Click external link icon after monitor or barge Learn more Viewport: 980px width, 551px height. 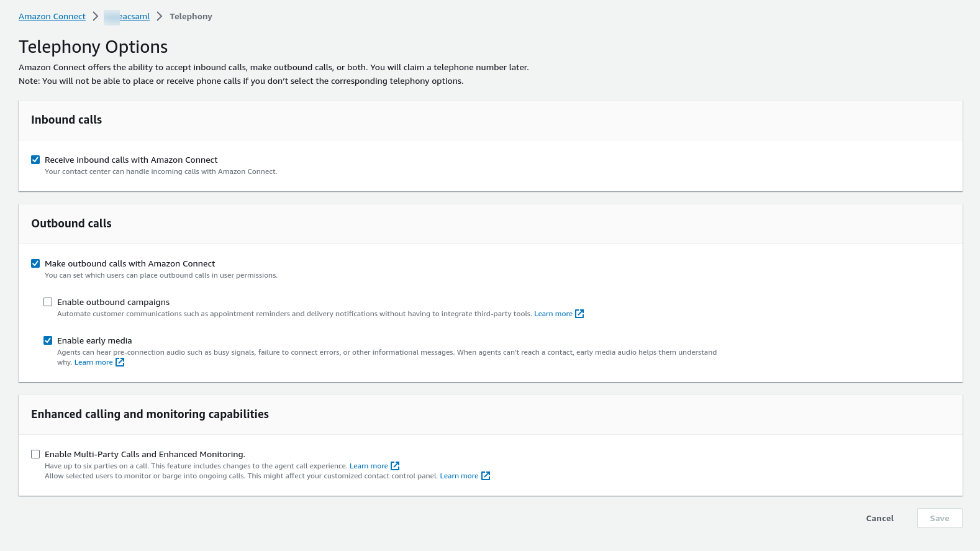[x=486, y=476]
